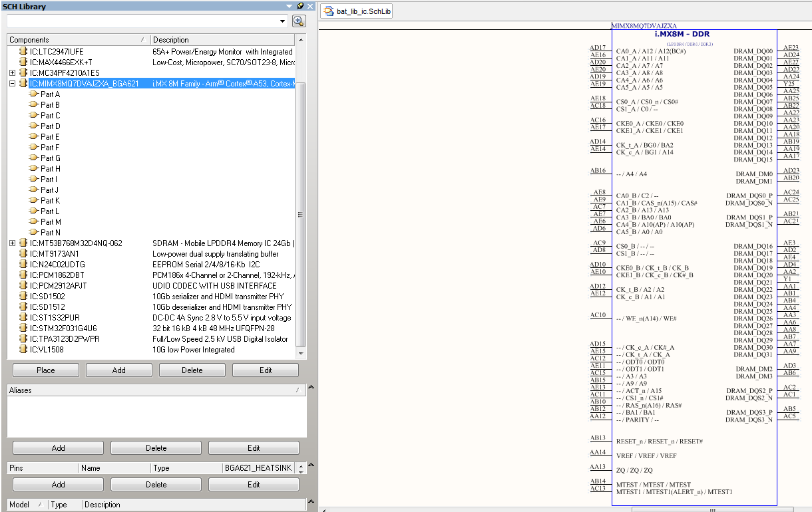Click the Place button under the components list
Viewport: 812px width, 512px height.
tap(46, 370)
